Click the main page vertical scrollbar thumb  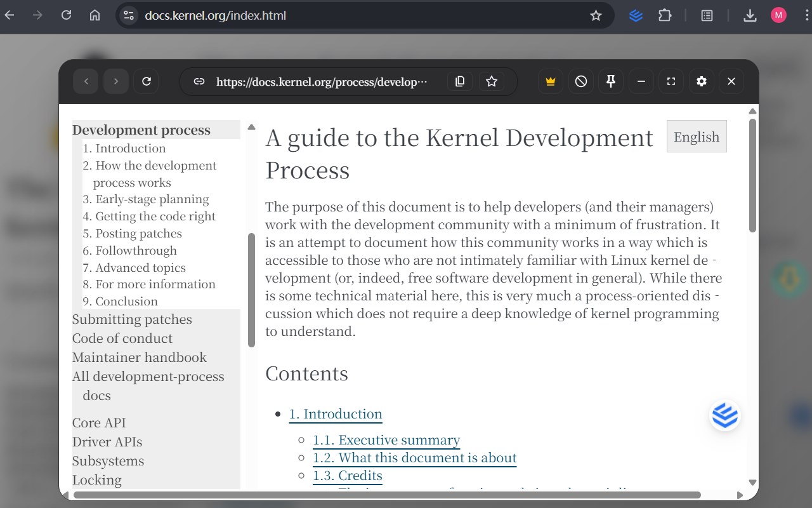click(x=753, y=176)
